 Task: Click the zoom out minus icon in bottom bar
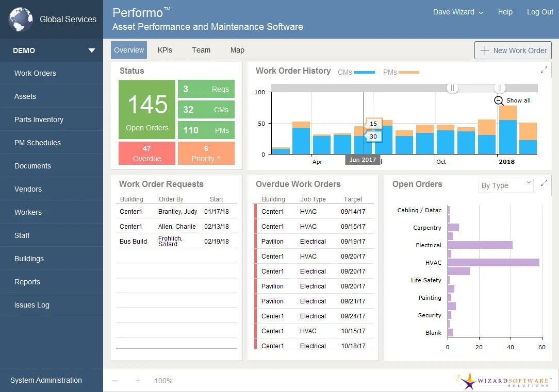[116, 381]
